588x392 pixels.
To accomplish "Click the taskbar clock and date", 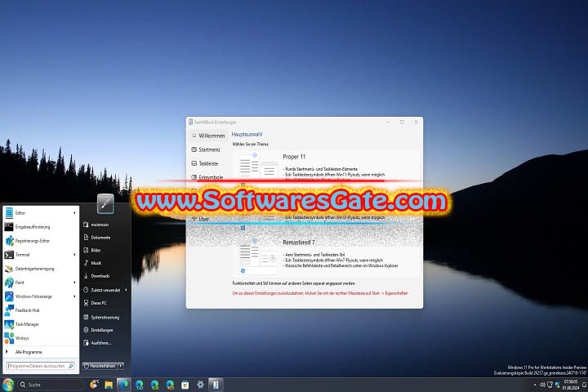I will pos(570,385).
